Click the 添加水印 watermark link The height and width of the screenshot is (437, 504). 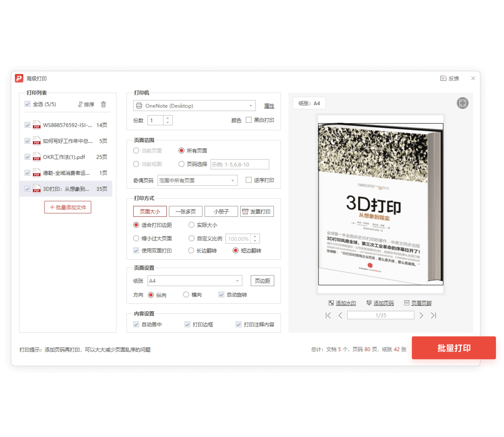[342, 303]
